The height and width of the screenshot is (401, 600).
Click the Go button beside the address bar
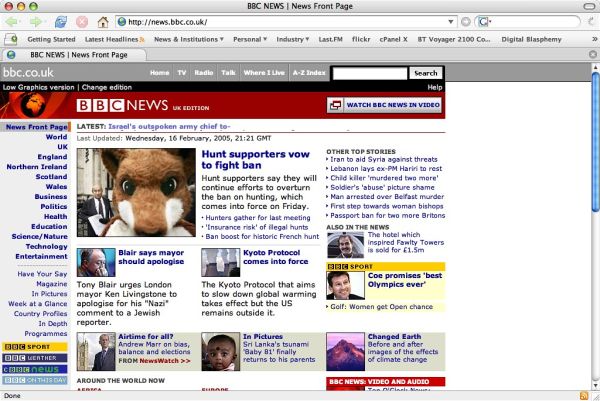tap(466, 22)
